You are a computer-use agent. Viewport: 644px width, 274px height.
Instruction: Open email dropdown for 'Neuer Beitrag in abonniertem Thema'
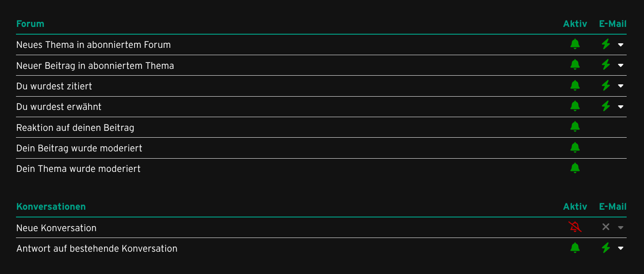[621, 65]
